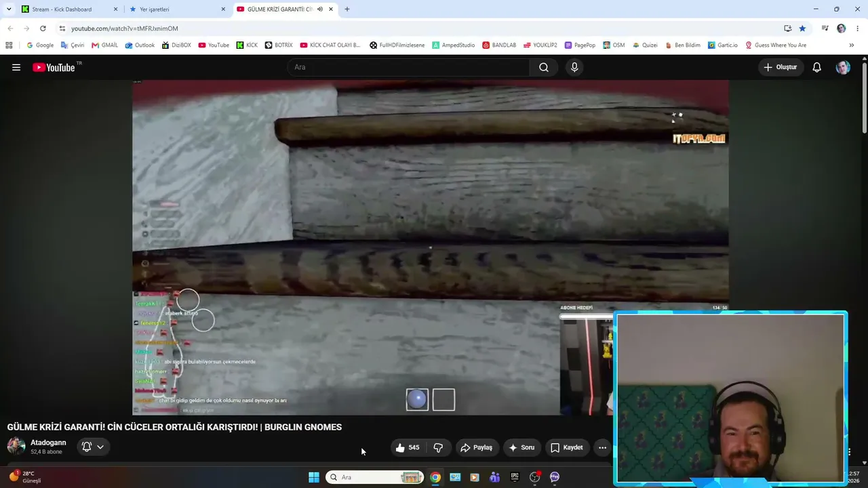The image size is (868, 488).
Task: Close the Yer işaretleri tab
Action: [x=223, y=9]
